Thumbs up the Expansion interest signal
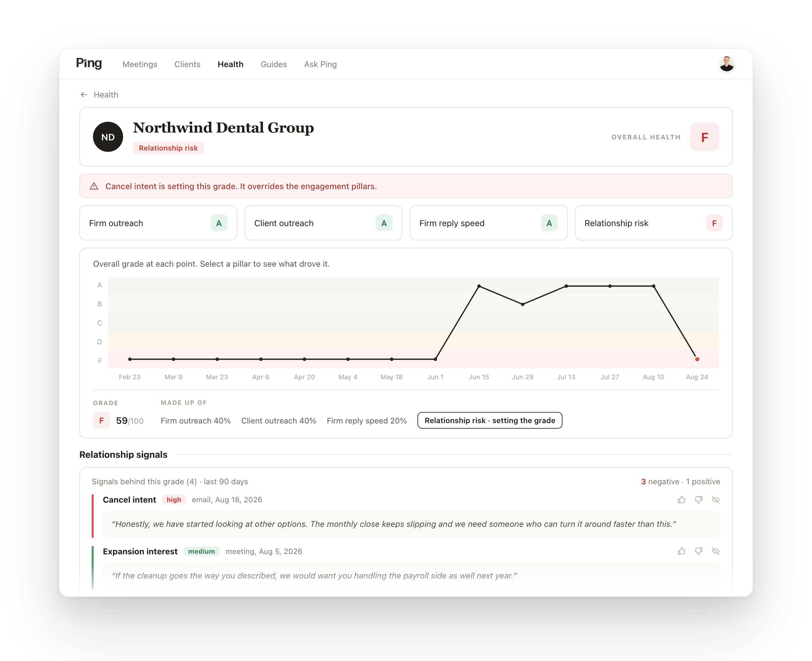The height and width of the screenshot is (661, 812). (x=682, y=551)
